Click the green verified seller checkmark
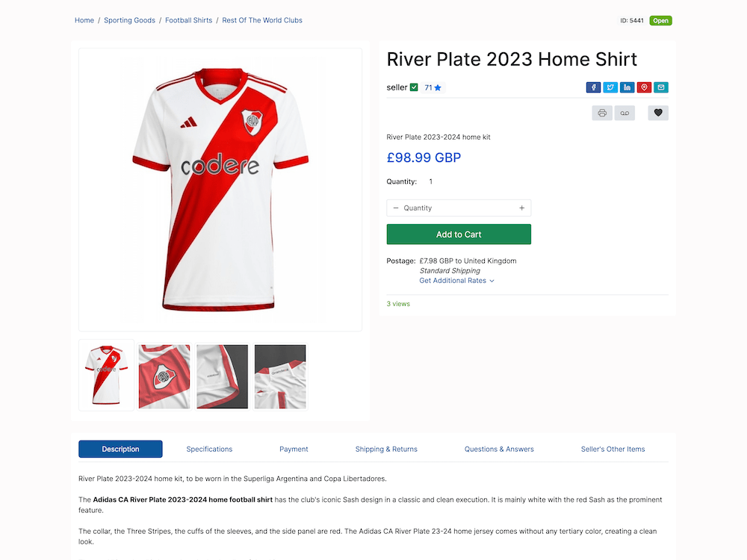This screenshot has width=747, height=560. (x=414, y=87)
